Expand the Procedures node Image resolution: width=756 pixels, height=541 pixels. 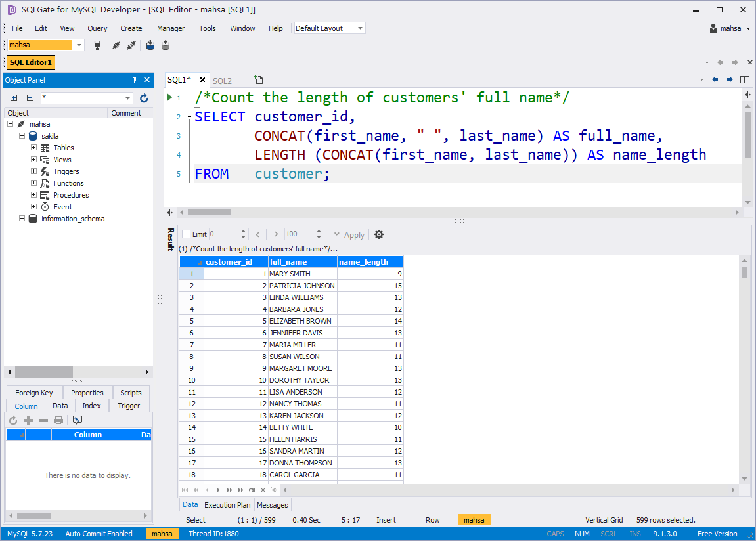tap(33, 195)
